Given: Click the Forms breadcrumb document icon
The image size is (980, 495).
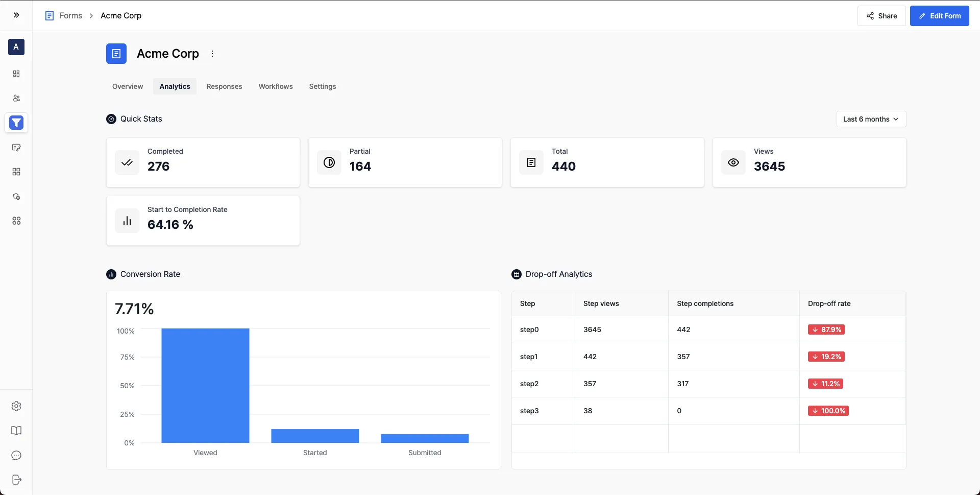Looking at the screenshot, I should [50, 16].
